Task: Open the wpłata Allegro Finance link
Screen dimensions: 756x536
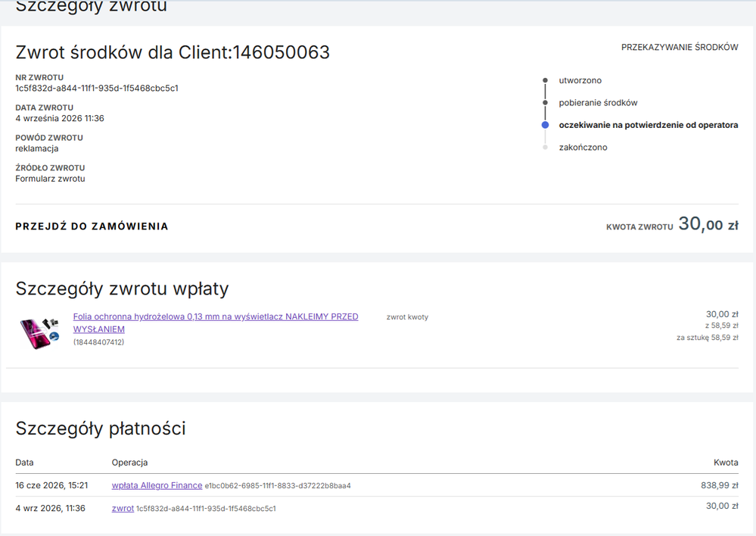Action: (x=157, y=485)
